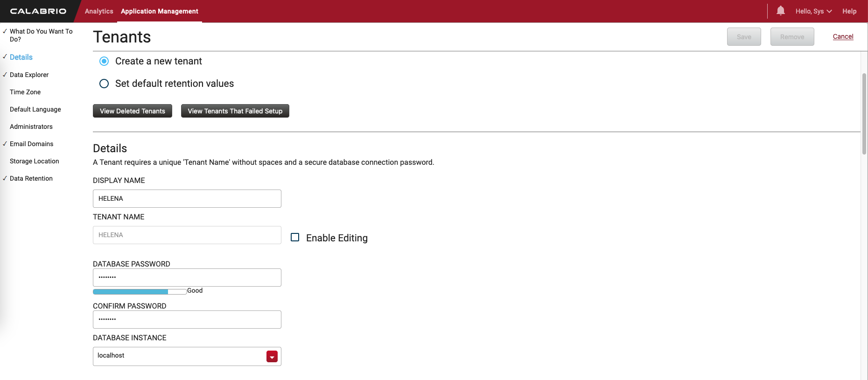Navigate to Data Retention section
868x380 pixels.
31,178
